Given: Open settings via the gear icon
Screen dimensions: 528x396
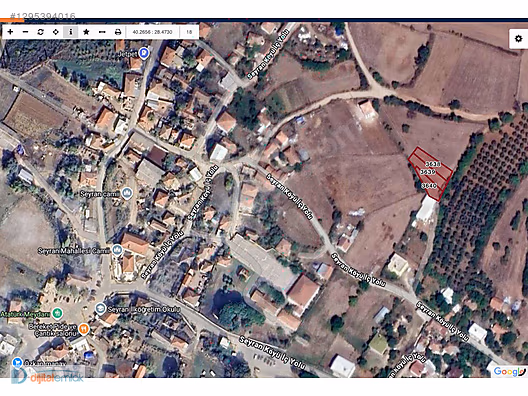Looking at the screenshot, I should click(518, 38).
